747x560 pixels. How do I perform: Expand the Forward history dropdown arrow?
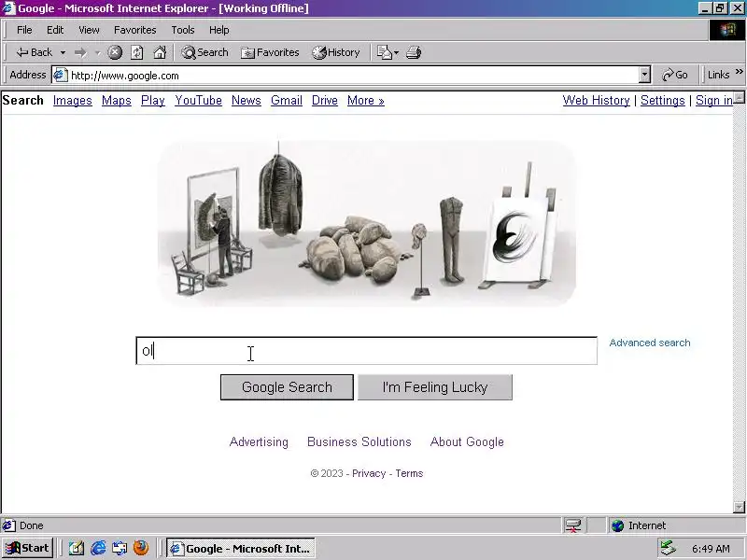(98, 52)
